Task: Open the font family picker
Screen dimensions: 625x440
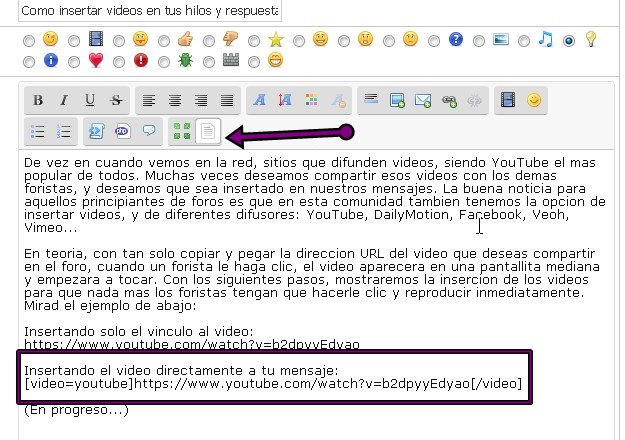Action: [x=259, y=100]
